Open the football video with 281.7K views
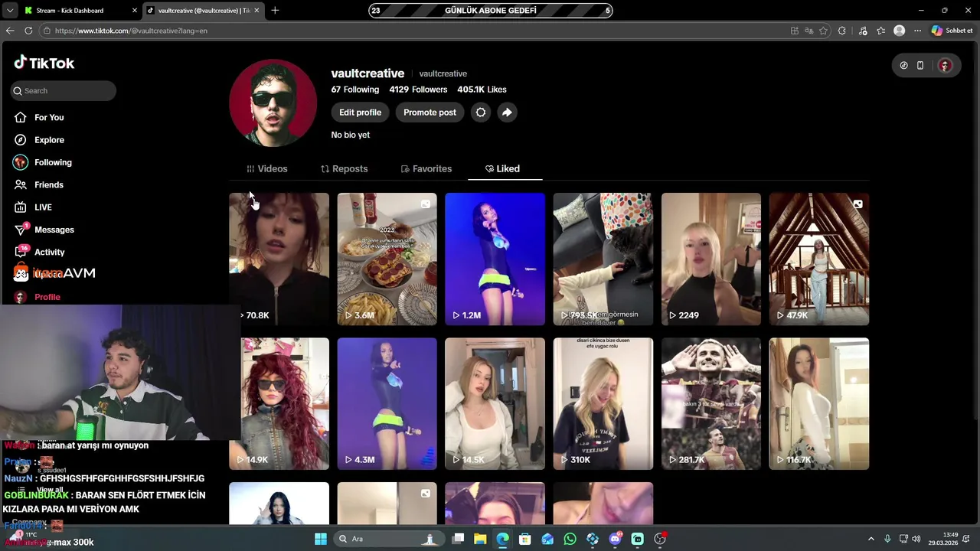This screenshot has height=551, width=980. 710,403
